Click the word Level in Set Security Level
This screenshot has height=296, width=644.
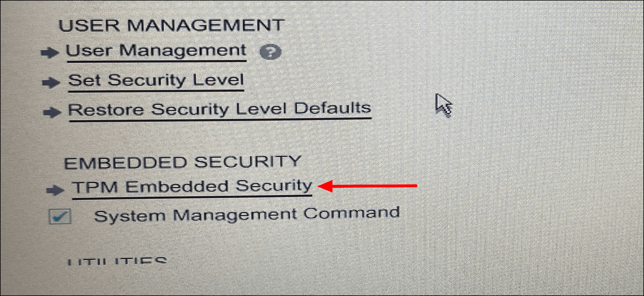pos(218,80)
